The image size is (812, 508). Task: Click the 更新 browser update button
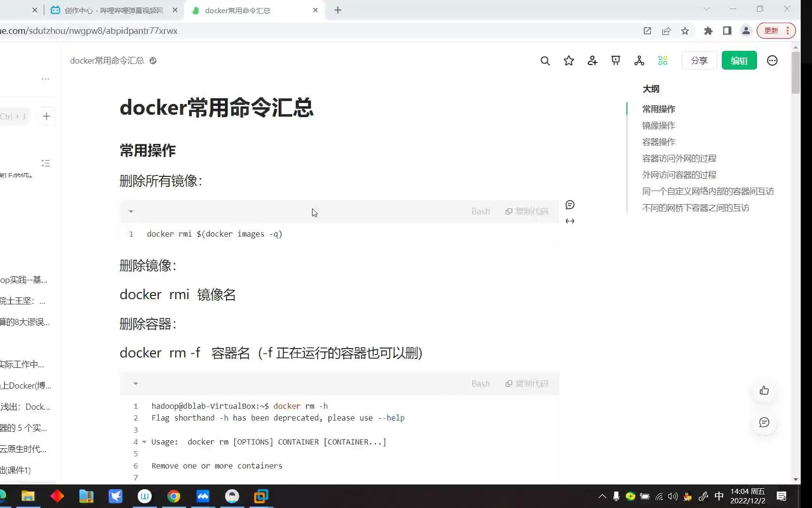776,31
